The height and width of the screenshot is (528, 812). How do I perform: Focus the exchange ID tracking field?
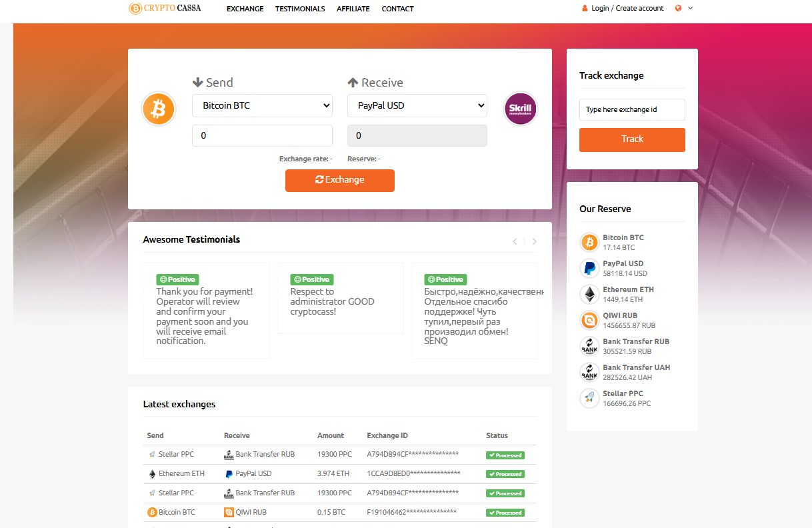(x=632, y=109)
